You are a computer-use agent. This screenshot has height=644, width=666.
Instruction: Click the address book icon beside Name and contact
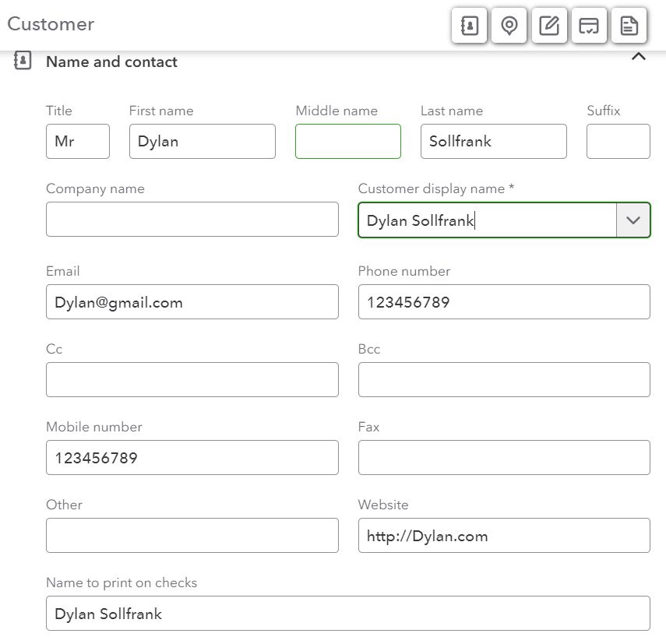[x=23, y=60]
